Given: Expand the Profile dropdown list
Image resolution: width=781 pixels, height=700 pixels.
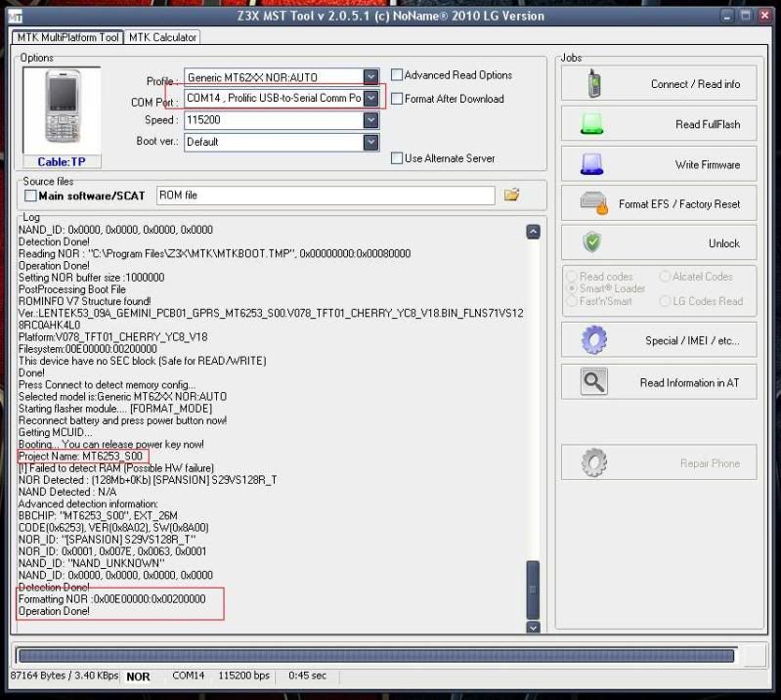Looking at the screenshot, I should pos(370,77).
